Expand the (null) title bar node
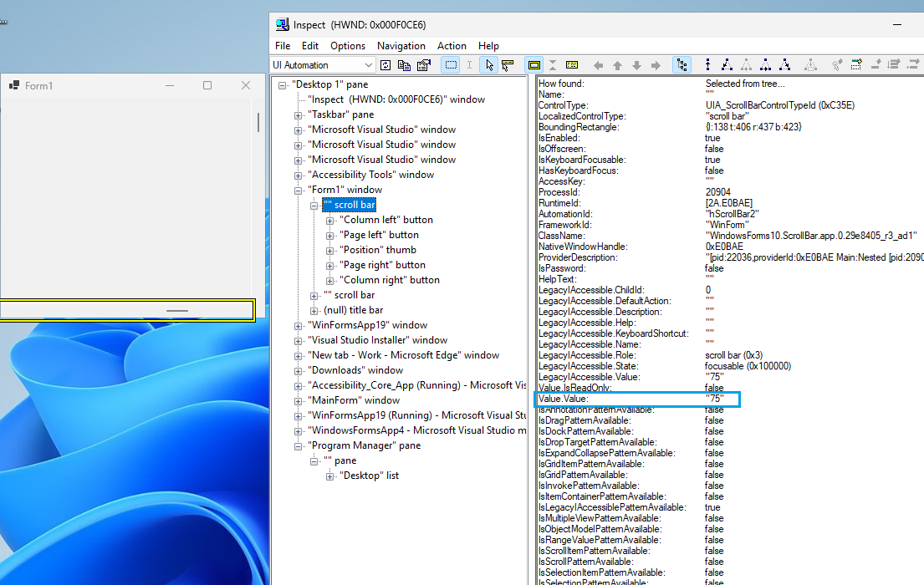The width and height of the screenshot is (924, 585). pyautogui.click(x=314, y=311)
